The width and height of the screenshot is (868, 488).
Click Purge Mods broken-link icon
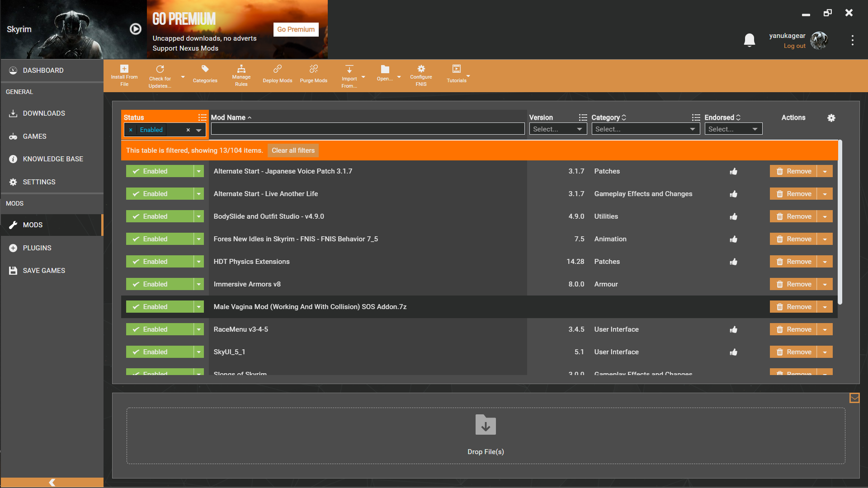click(314, 69)
